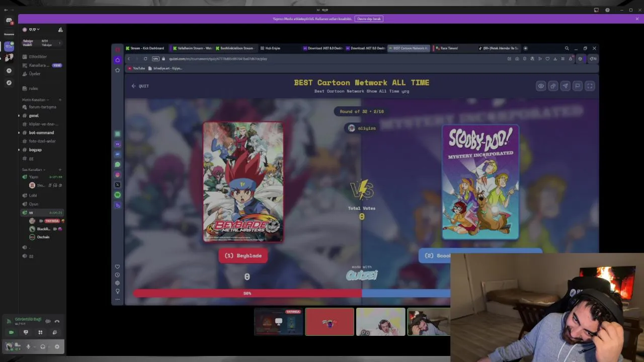Dismiss the purple streamer mode banner
This screenshot has height=362, width=644.
click(x=637, y=19)
